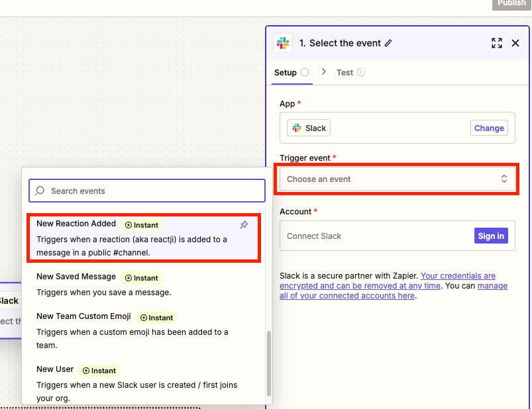This screenshot has height=409, width=532.
Task: Click the 'Triggers when you save a message.' text
Action: tap(104, 292)
